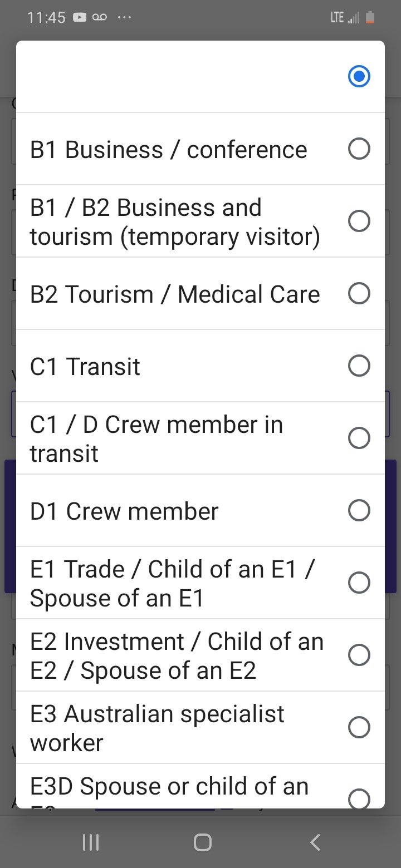Choose C1 / D Crew member in transit radio
The image size is (401, 868).
tap(359, 438)
